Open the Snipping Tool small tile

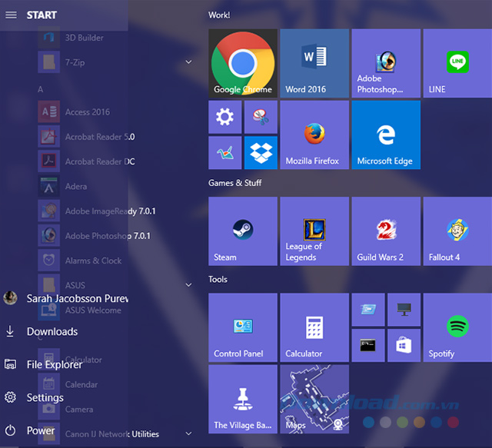[x=261, y=117]
